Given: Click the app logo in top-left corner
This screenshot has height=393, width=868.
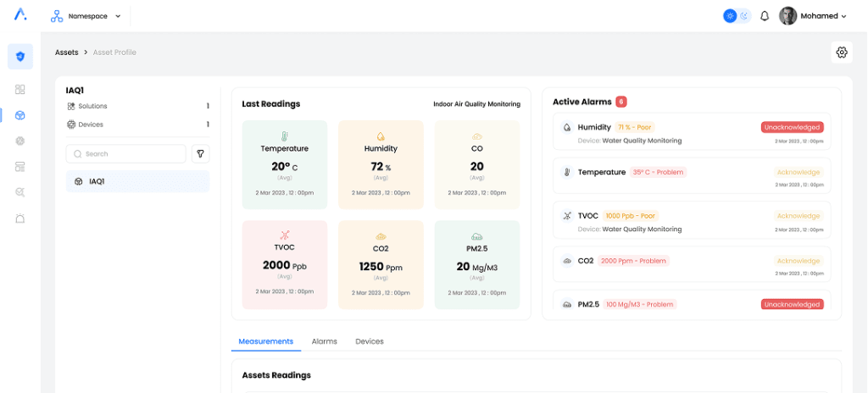Looking at the screenshot, I should coord(20,15).
